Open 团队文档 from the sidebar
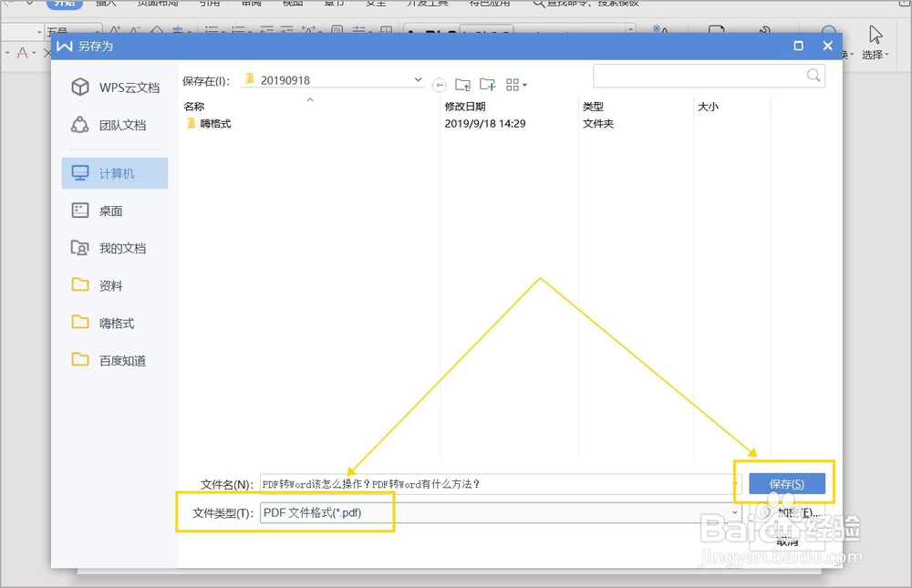Image resolution: width=912 pixels, height=588 pixels. click(x=117, y=124)
